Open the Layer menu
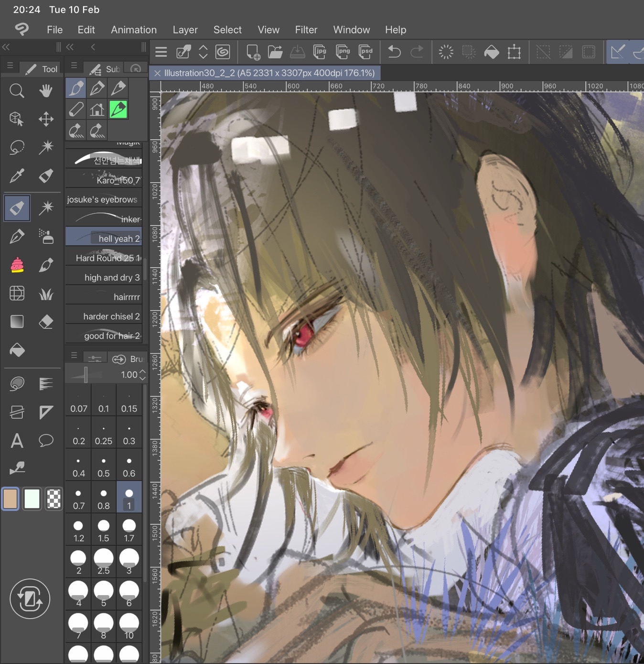This screenshot has width=644, height=664. 185,30
